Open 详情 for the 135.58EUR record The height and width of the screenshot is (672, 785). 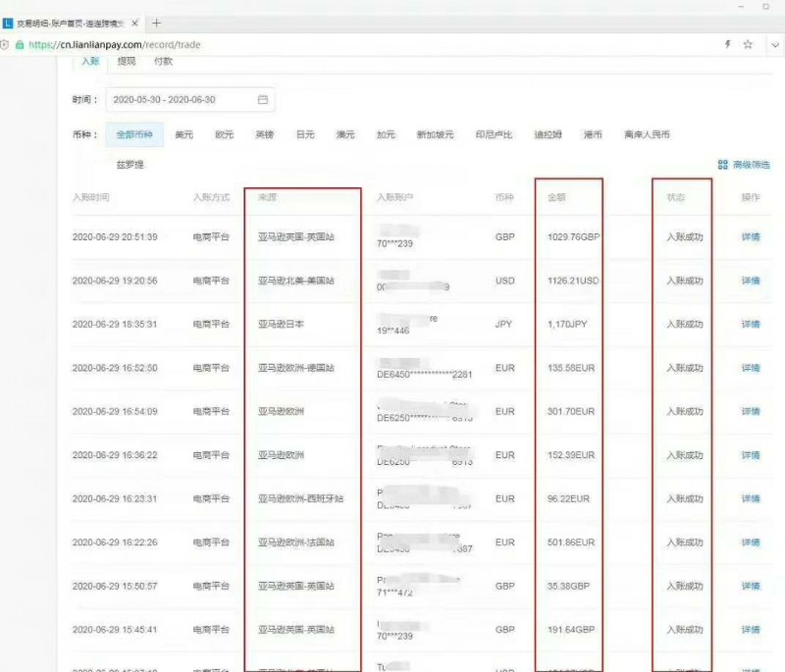[751, 368]
